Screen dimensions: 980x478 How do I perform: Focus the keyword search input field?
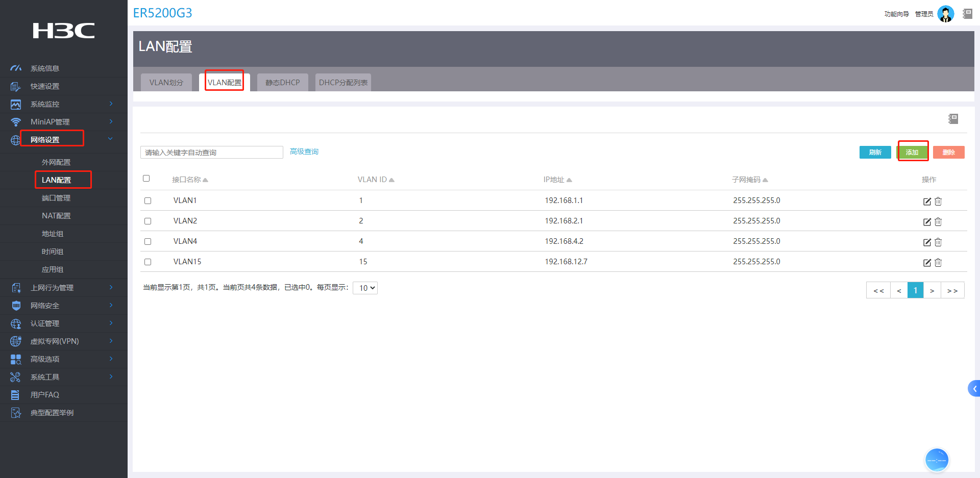coord(212,153)
